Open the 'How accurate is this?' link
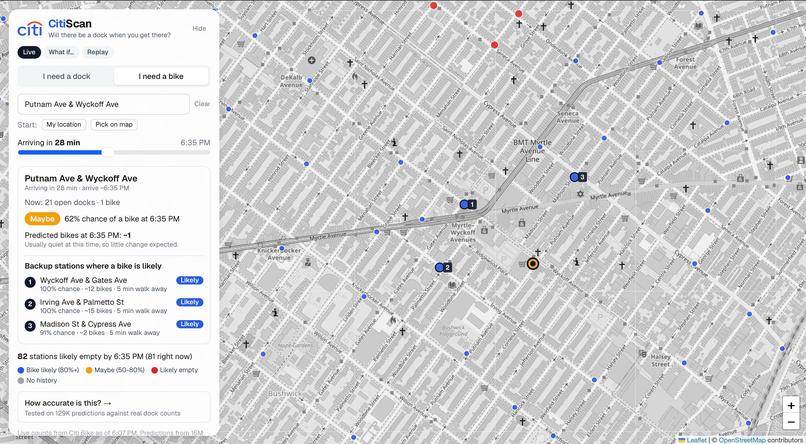The width and height of the screenshot is (806, 444). click(x=114, y=407)
